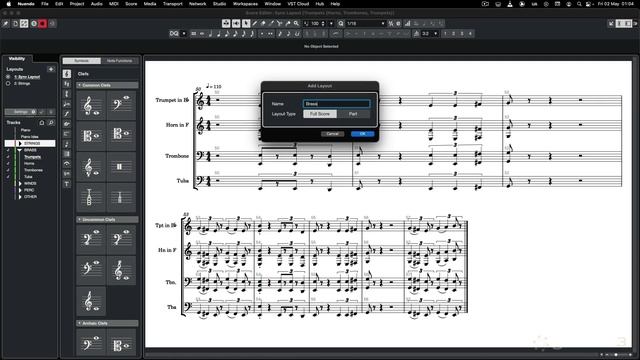Collapse the Uncommon Clefs section
The image size is (640, 360).
tap(80, 220)
